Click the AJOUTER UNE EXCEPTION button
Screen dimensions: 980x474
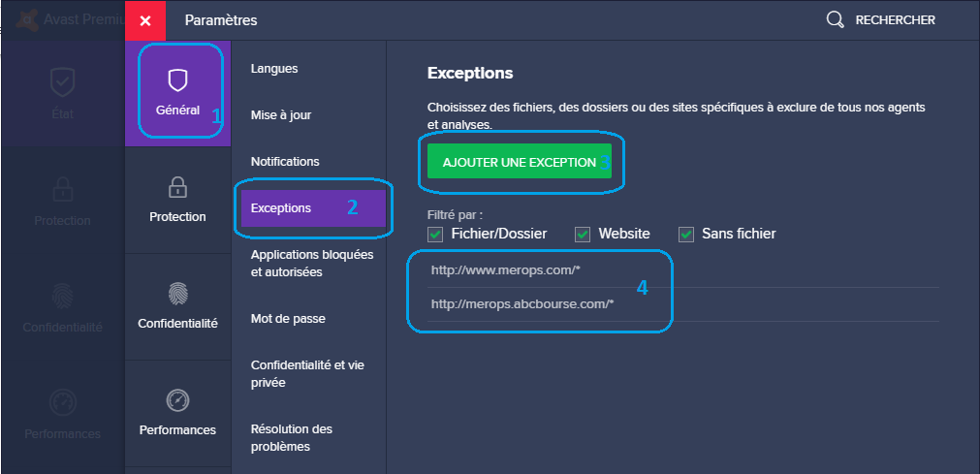tap(520, 162)
